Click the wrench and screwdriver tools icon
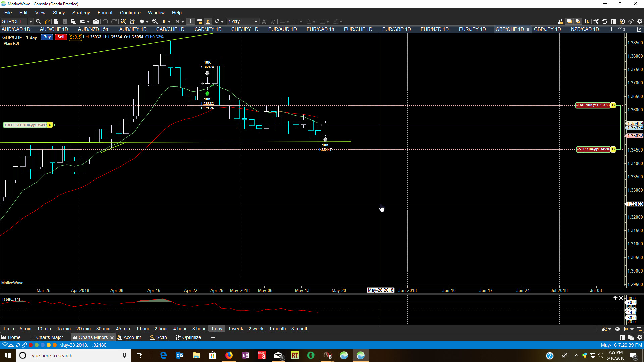This screenshot has width=644, height=362. pyautogui.click(x=596, y=21)
